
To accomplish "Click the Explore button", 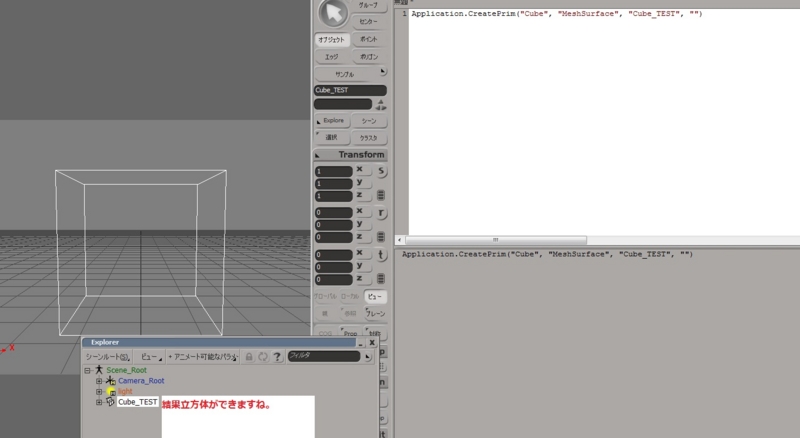I will (332, 121).
